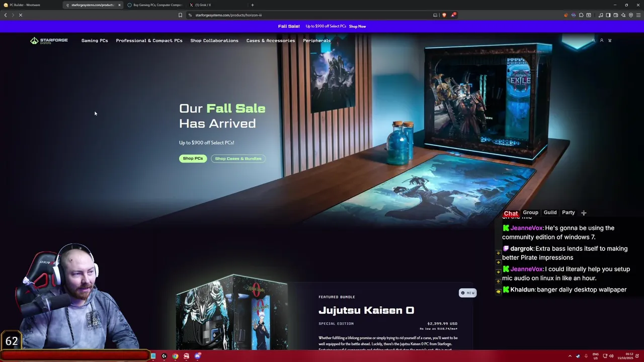
Task: Open the Cases & Accessories menu
Action: tap(271, 41)
